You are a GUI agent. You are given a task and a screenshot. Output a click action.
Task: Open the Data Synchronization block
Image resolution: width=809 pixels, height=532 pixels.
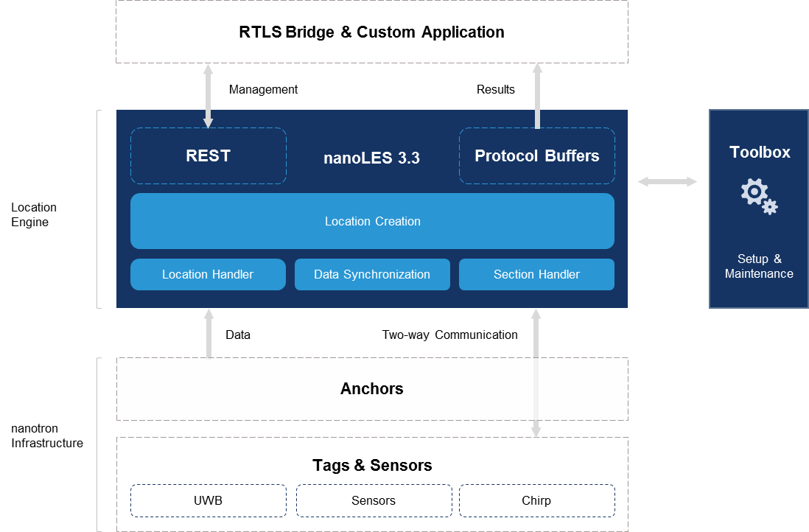coord(372,275)
